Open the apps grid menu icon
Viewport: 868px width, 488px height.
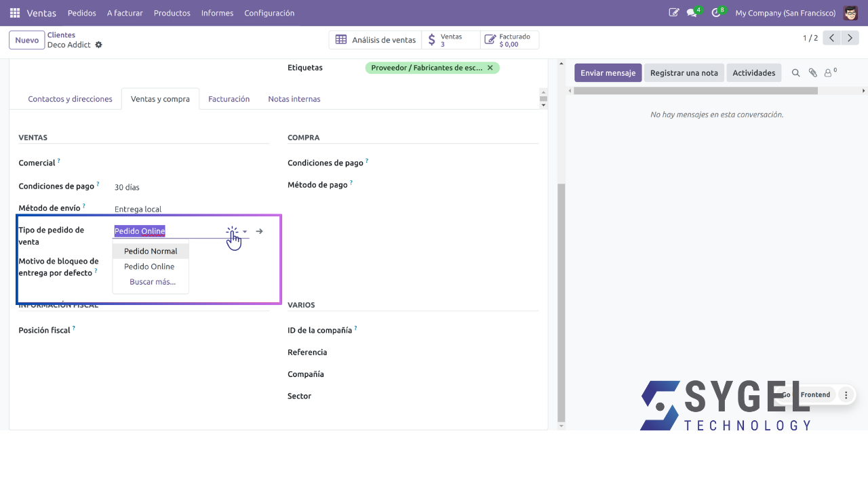(15, 13)
